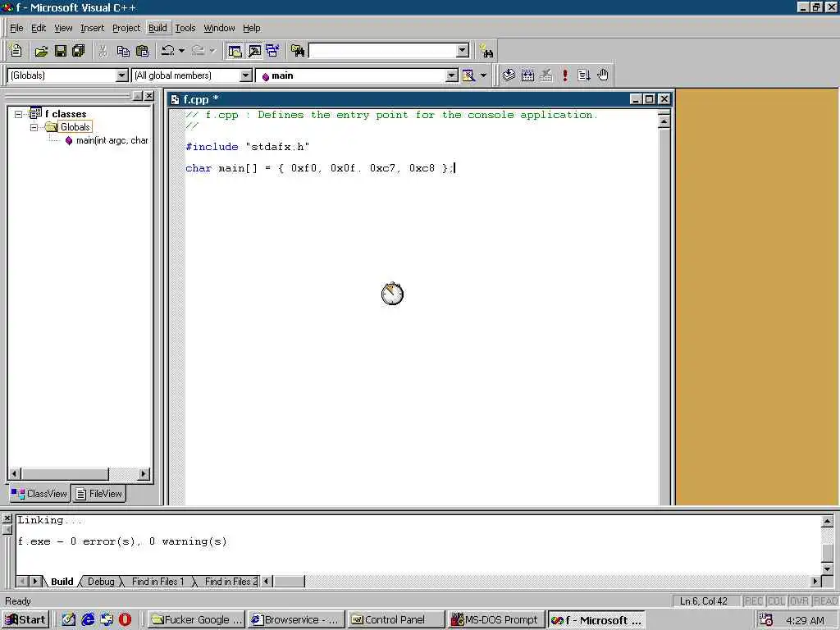This screenshot has height=630, width=840.
Task: Click the Paste clipboard icon
Action: tap(142, 51)
